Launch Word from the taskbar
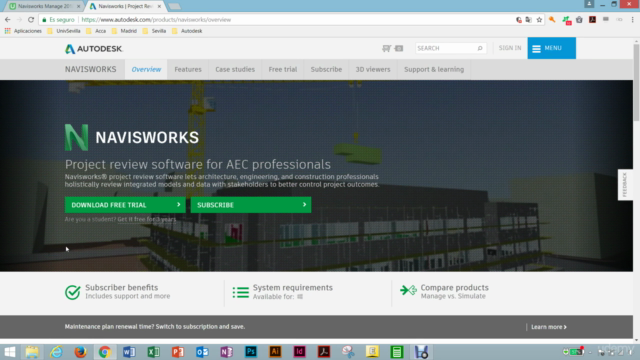The image size is (640, 360). coord(129,351)
